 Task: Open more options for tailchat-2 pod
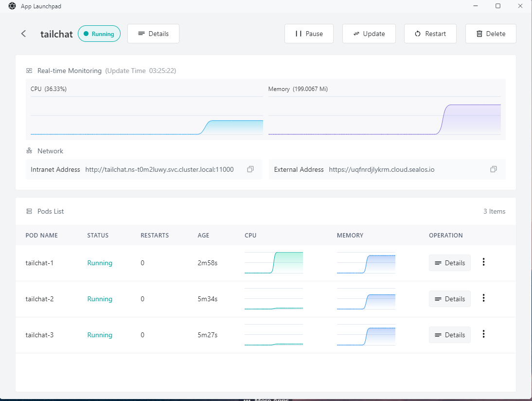pos(483,298)
